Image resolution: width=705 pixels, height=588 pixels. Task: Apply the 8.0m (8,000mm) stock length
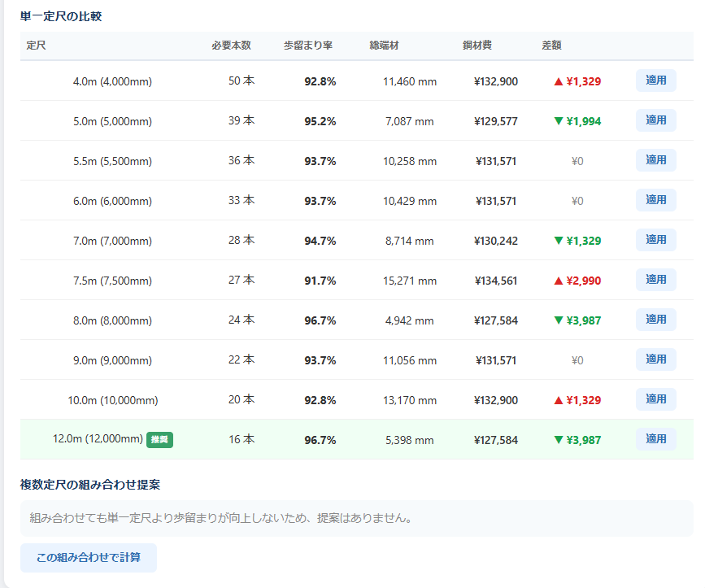(x=655, y=320)
